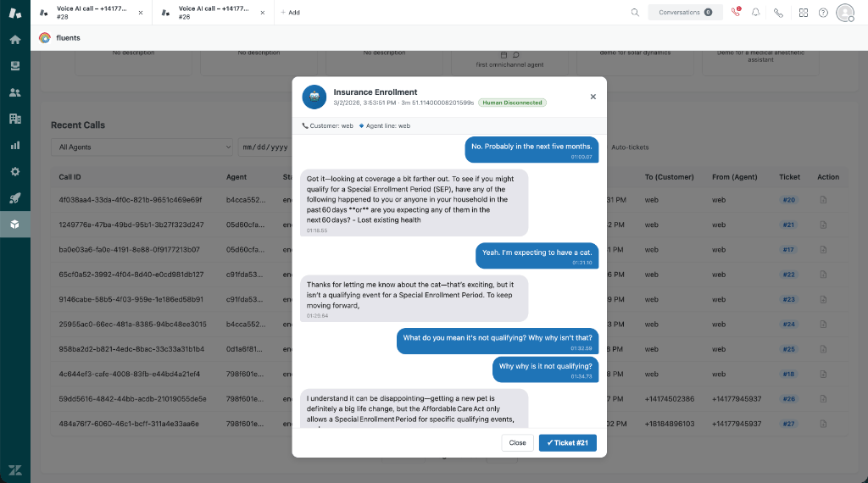Click the customer number +18184896103

point(670,424)
